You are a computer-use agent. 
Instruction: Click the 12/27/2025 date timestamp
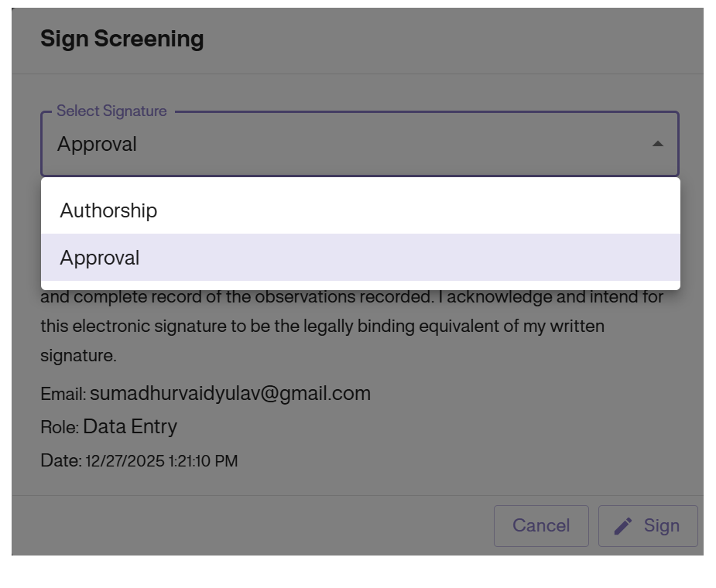pos(161,462)
